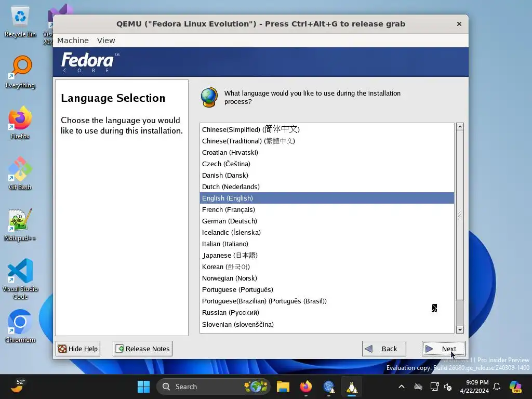
Task: Open the Everything desktop shortcut
Action: click(x=20, y=72)
